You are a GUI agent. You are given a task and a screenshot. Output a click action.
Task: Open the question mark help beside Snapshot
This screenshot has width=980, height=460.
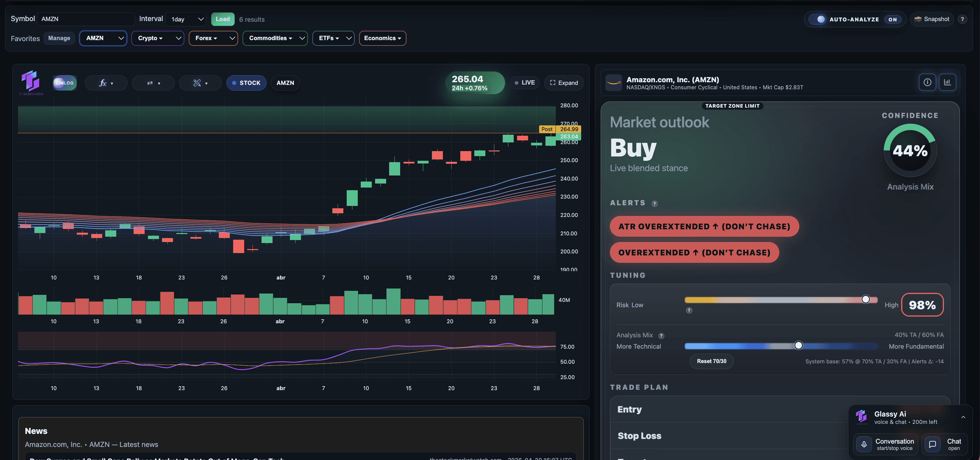click(962, 19)
